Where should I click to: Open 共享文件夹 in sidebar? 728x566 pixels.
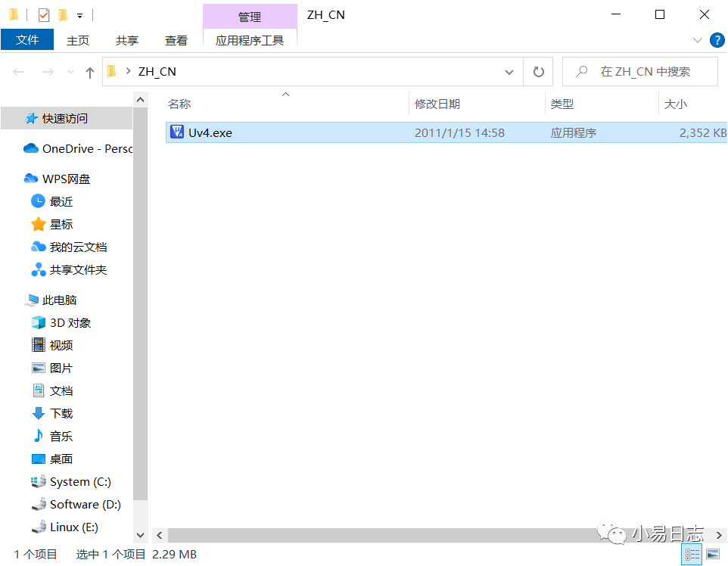click(x=69, y=270)
